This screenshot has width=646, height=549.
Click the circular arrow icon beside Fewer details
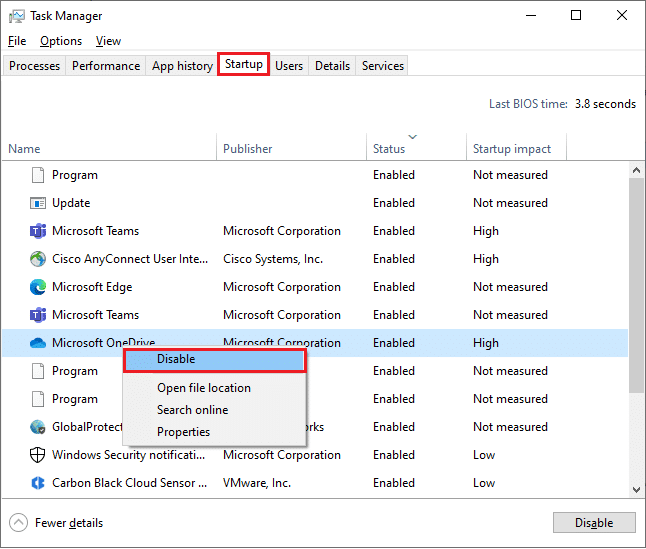(x=19, y=523)
